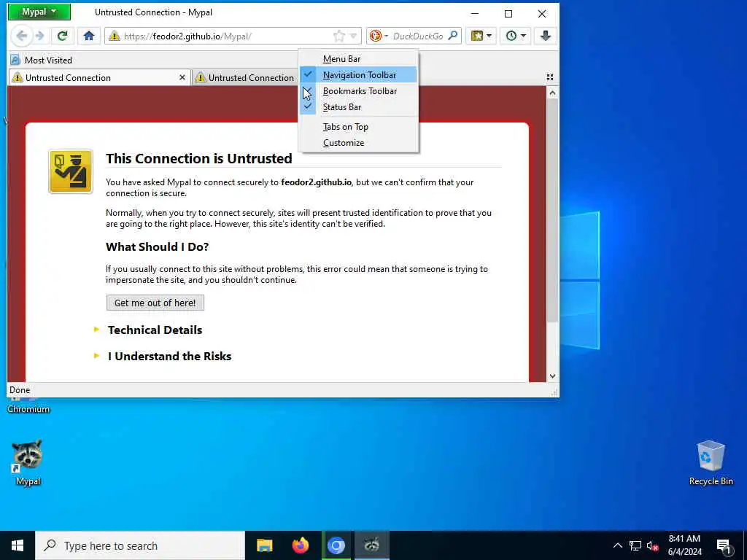Switch to the second Untrusted Connection tab
The image size is (747, 560).
pyautogui.click(x=245, y=77)
